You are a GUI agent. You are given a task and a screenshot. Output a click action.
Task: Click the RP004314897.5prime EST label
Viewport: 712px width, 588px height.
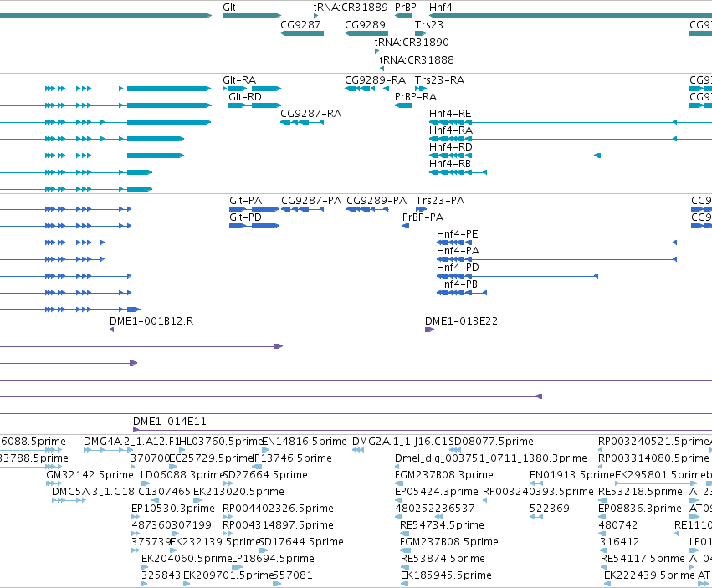click(278, 525)
